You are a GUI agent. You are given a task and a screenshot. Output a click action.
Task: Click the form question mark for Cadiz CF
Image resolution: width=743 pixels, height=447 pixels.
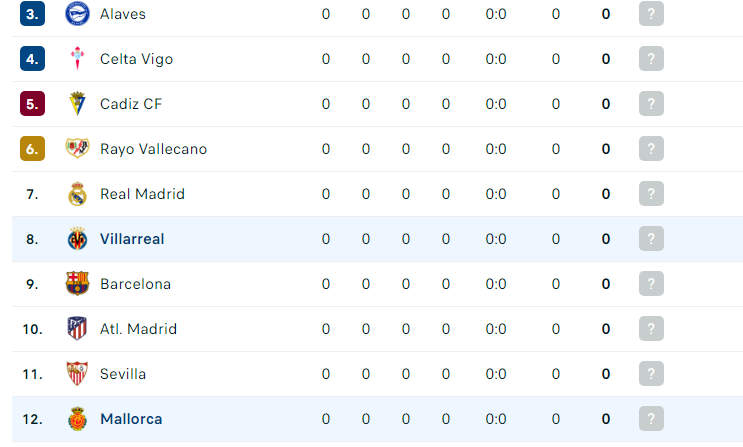[x=651, y=104]
